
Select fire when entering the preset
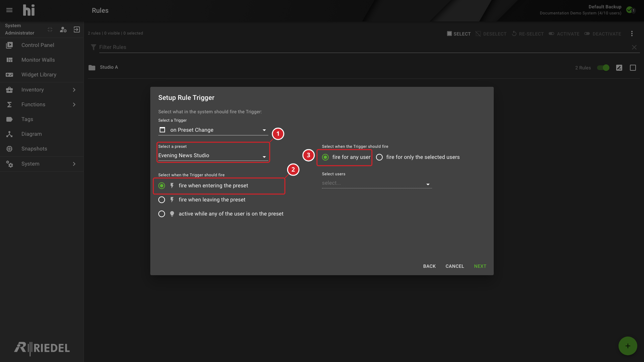[x=162, y=186]
